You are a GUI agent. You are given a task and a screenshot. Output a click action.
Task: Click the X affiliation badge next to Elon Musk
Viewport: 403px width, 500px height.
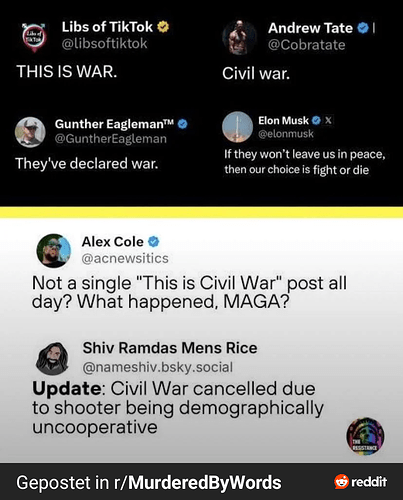coord(328,120)
